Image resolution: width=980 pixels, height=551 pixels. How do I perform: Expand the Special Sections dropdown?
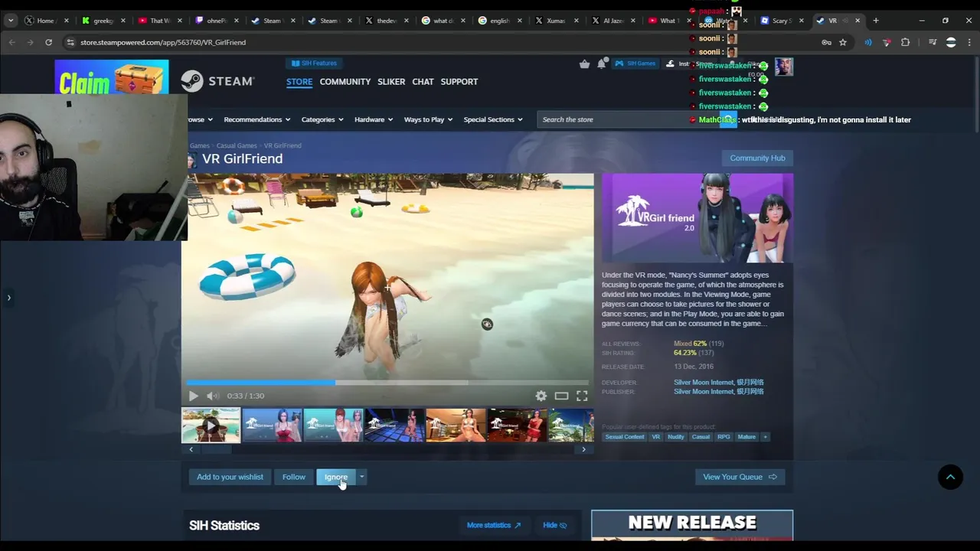point(493,119)
